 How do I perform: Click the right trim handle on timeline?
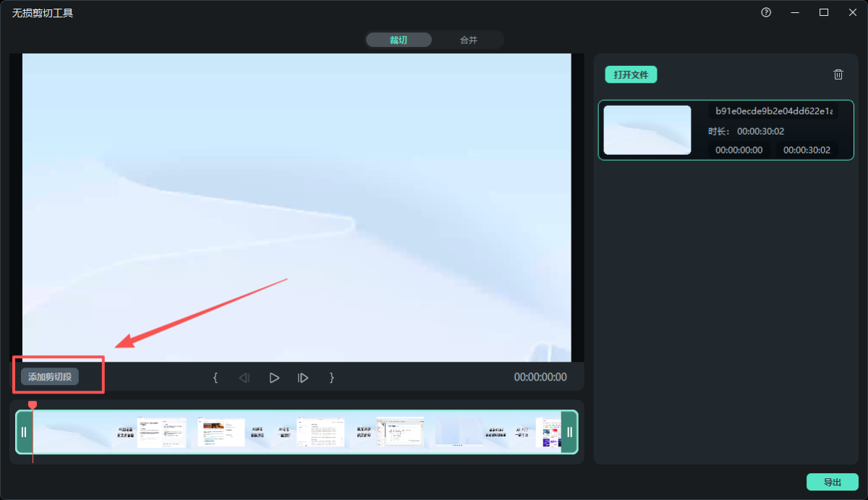coord(569,432)
